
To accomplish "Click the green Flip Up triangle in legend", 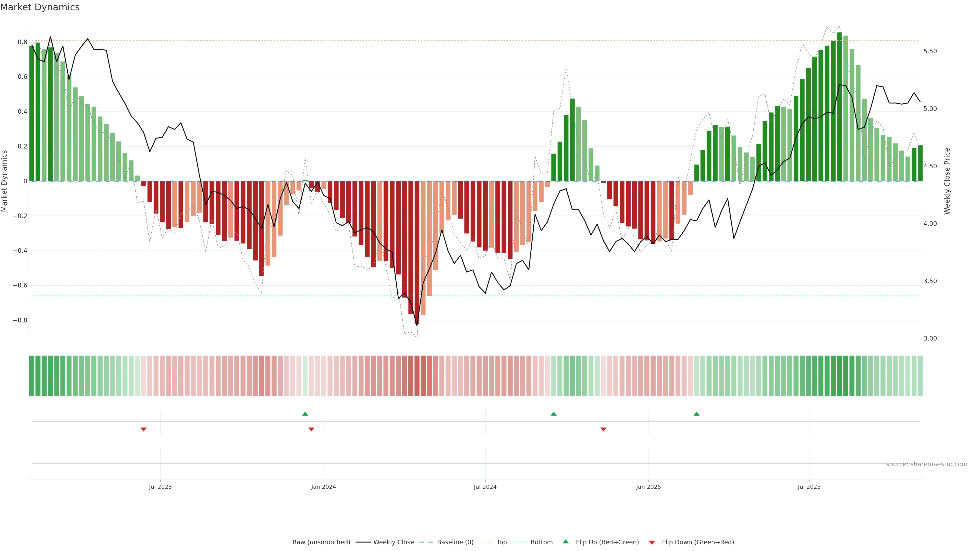I will tap(566, 542).
